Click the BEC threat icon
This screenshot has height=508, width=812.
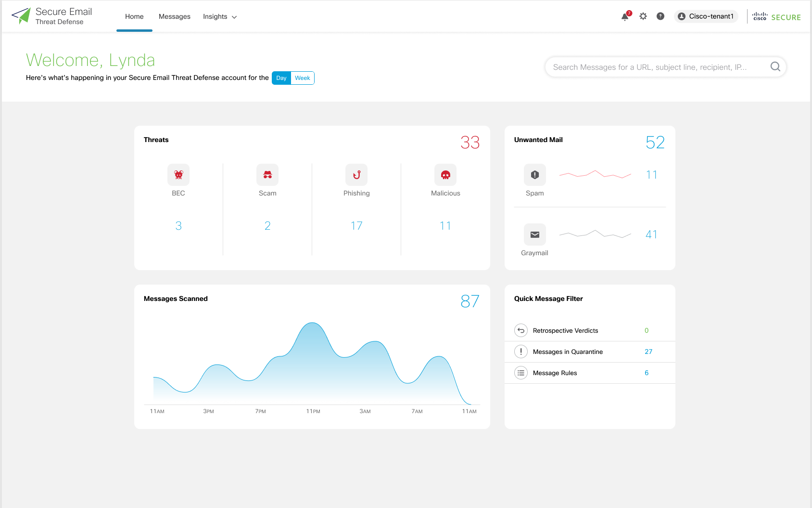tap(178, 175)
